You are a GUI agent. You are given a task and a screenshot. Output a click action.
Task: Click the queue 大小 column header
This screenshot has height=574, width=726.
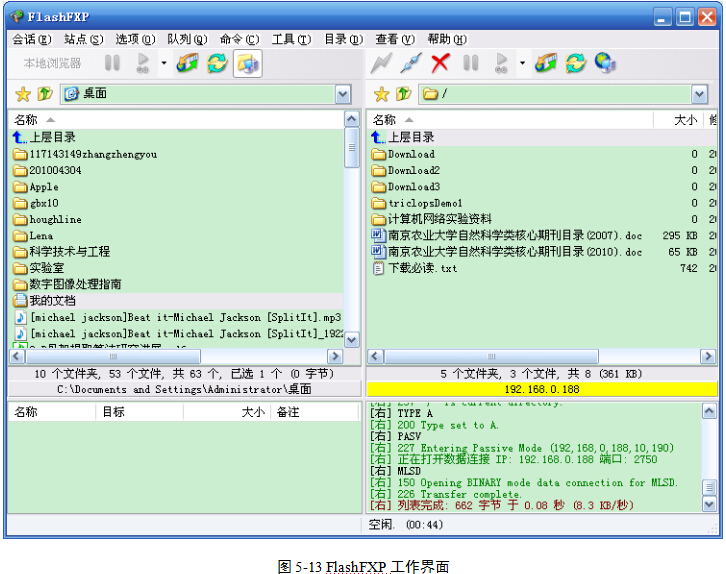point(227,412)
